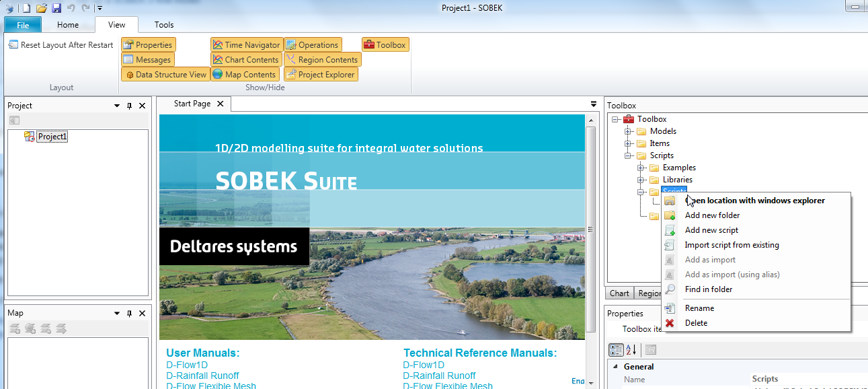Switch to the Tools ribbon tab

click(164, 25)
